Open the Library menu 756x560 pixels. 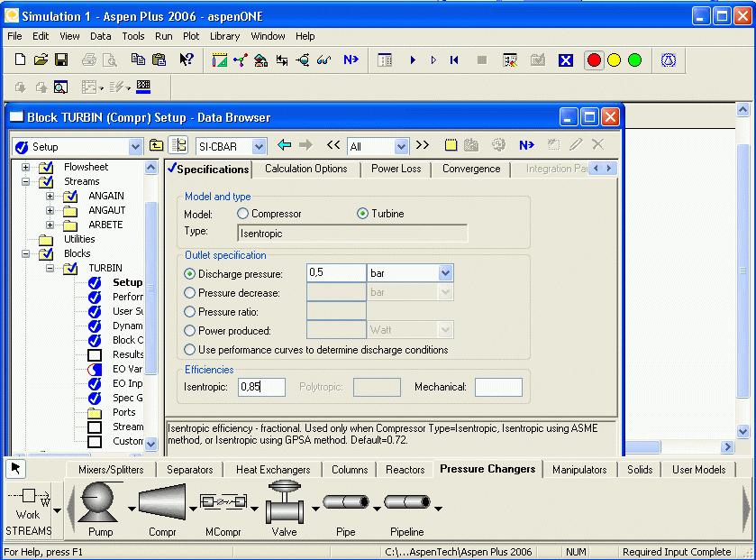(224, 36)
